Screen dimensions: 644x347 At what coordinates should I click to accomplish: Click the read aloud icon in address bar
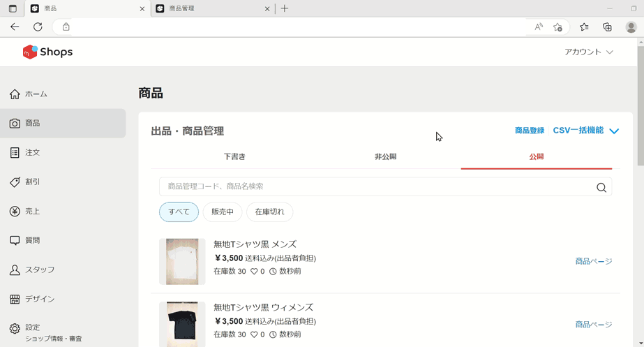[539, 27]
